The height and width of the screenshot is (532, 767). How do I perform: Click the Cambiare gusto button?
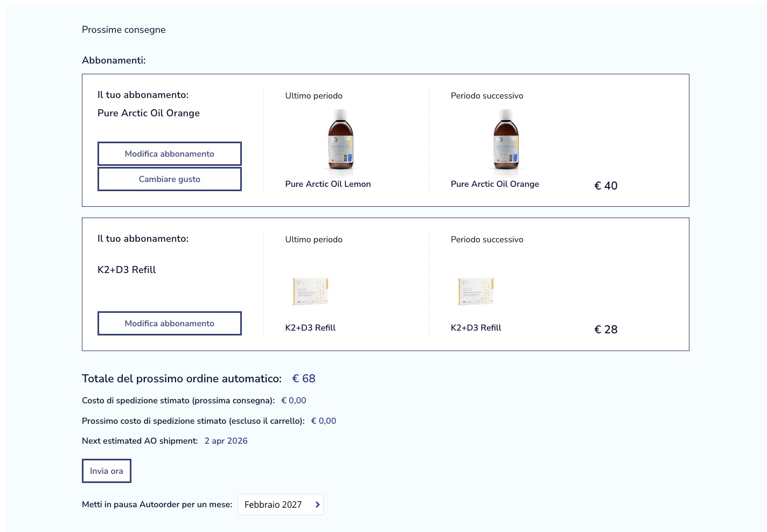pyautogui.click(x=169, y=179)
